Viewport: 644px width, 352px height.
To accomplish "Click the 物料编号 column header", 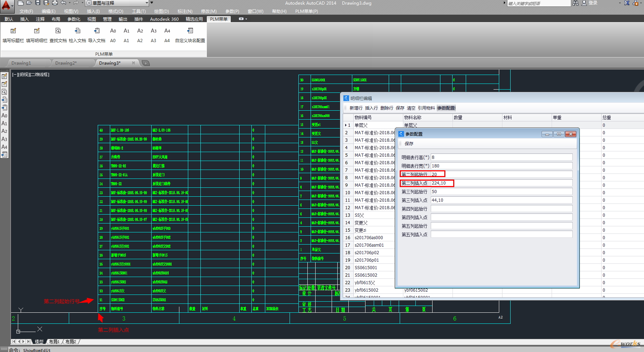I will pyautogui.click(x=378, y=117).
